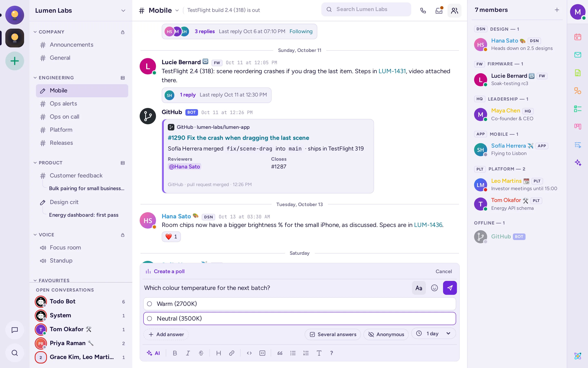Open the calendar icon in the right rail

click(x=578, y=37)
